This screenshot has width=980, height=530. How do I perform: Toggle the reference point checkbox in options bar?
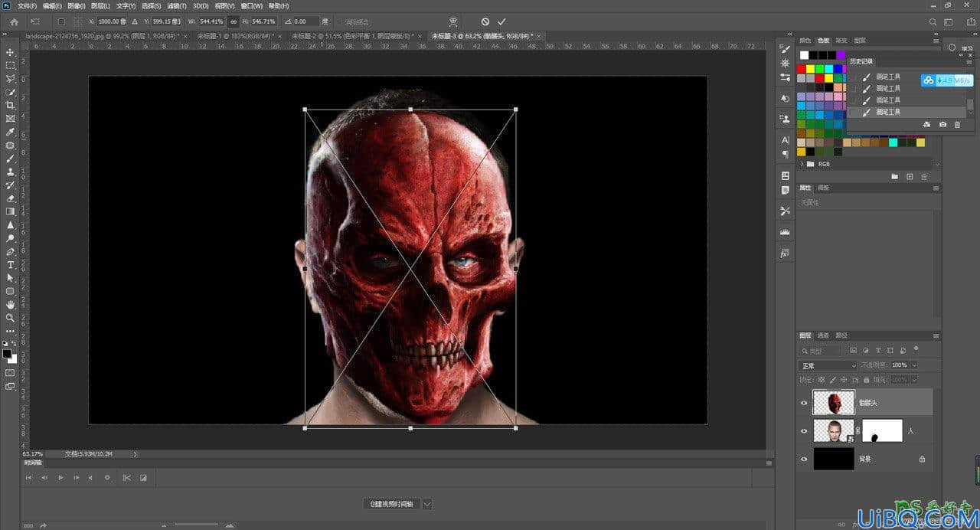(x=62, y=21)
